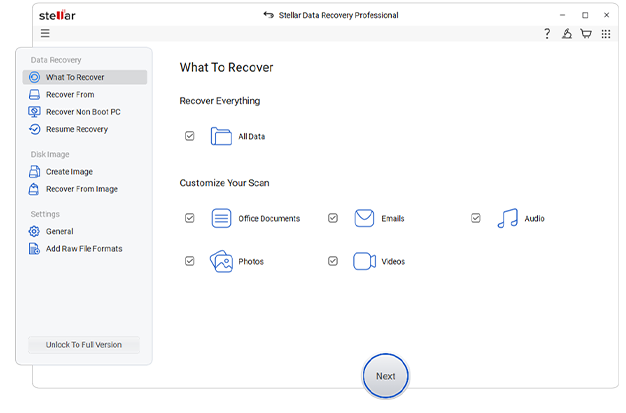Click the Office Documents icon
Screen dimensions: 626x413
click(221, 218)
